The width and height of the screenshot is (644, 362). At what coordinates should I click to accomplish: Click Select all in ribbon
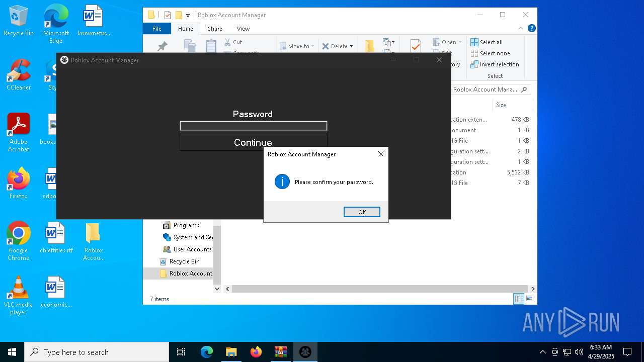487,42
